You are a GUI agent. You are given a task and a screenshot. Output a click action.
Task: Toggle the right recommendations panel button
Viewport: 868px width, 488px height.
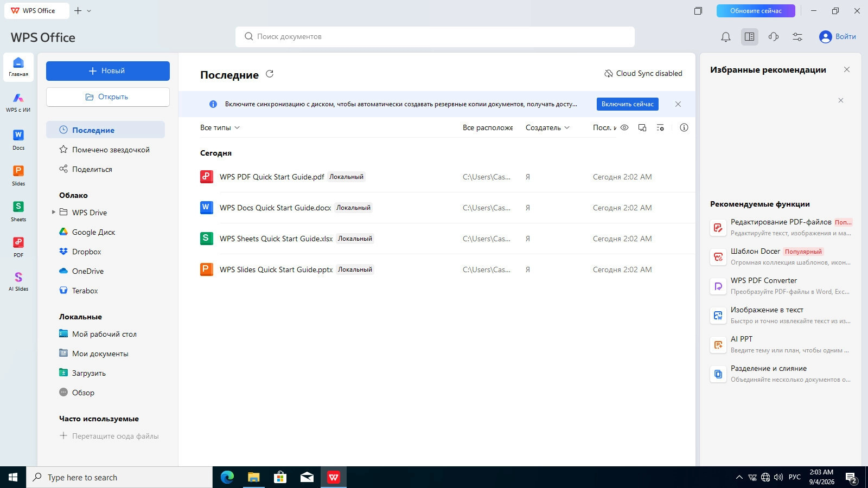(750, 37)
